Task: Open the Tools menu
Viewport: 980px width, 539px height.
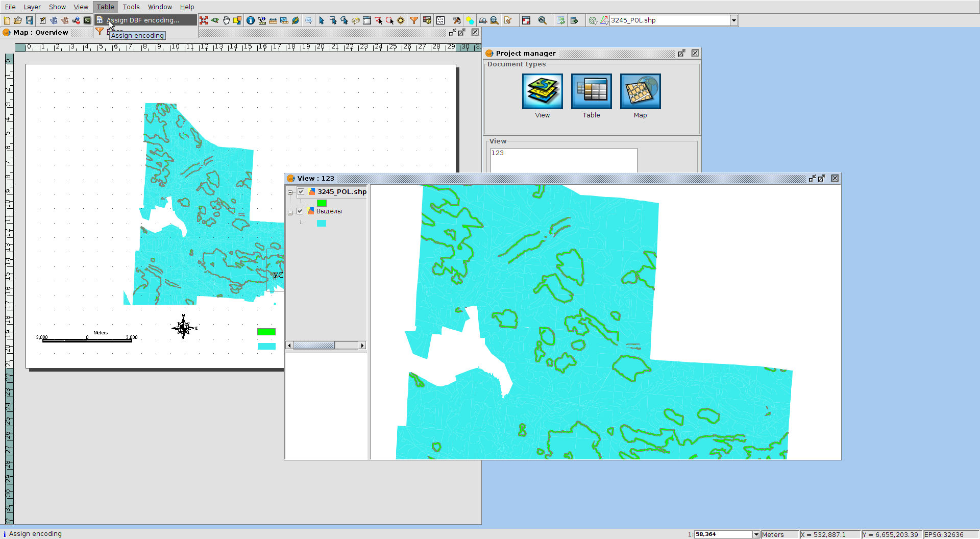Action: (x=131, y=7)
